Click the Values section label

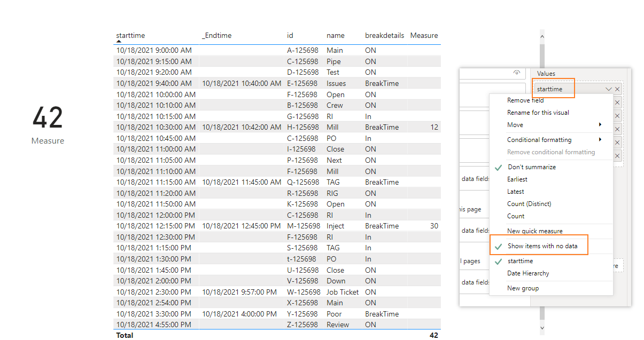click(x=546, y=74)
